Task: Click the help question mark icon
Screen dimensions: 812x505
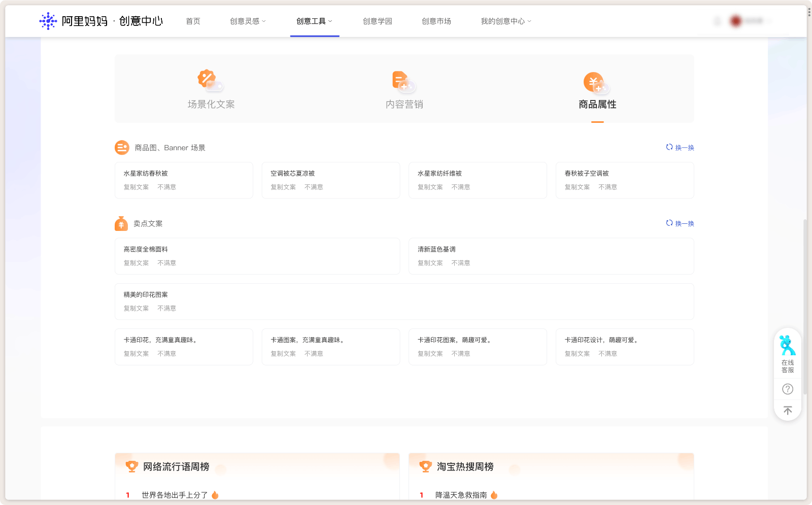Action: 788,389
